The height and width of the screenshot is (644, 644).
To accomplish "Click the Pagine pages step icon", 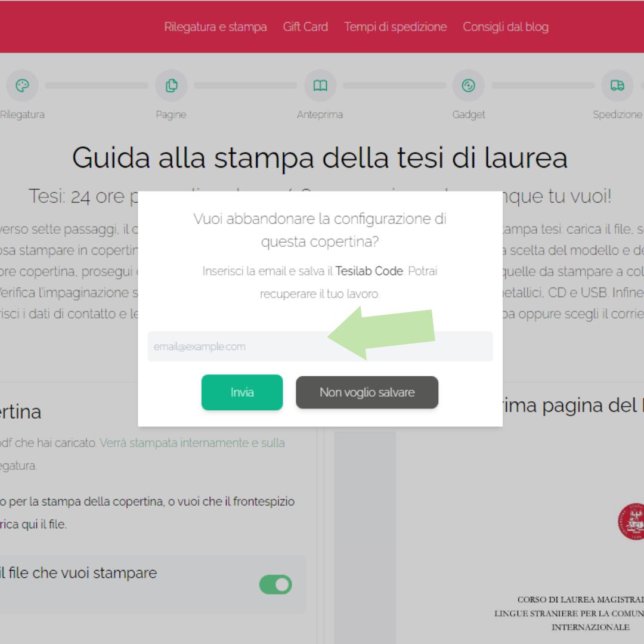I will click(x=171, y=85).
